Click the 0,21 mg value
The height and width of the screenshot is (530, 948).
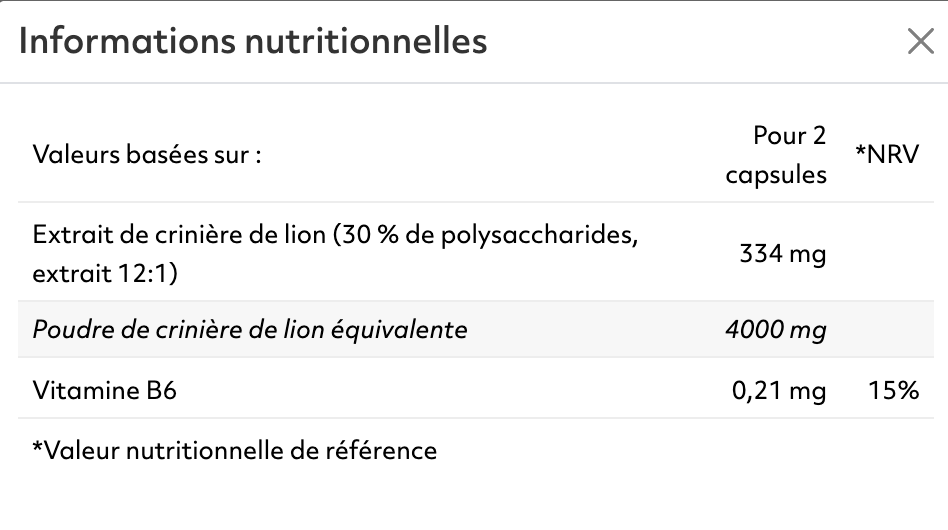(780, 390)
